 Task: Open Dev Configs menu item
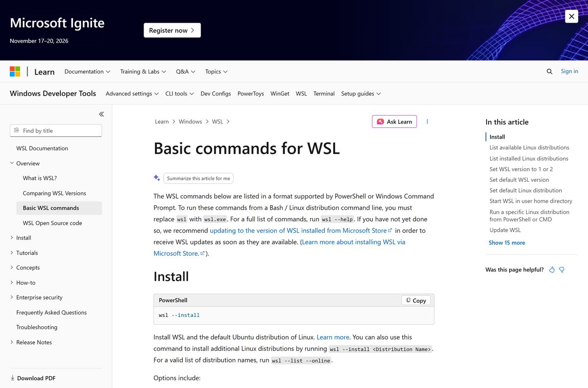[216, 94]
